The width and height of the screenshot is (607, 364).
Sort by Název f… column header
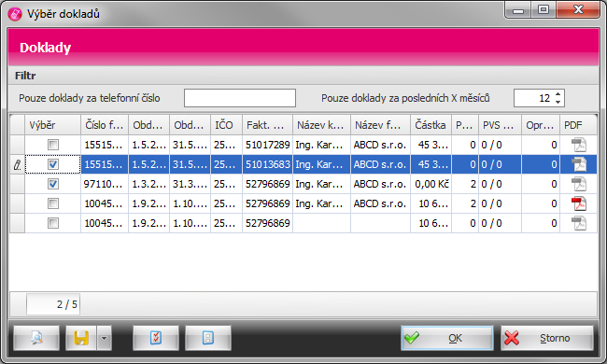click(380, 125)
